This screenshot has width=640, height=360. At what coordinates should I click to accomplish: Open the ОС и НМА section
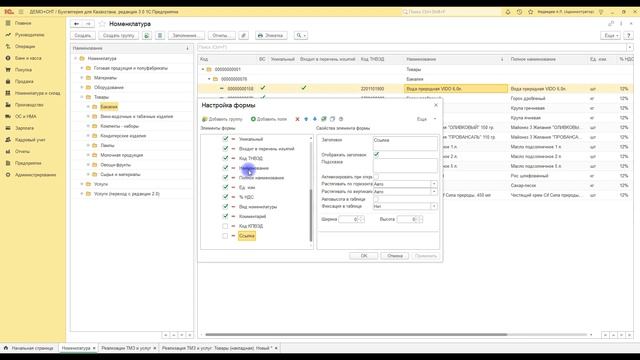click(25, 117)
